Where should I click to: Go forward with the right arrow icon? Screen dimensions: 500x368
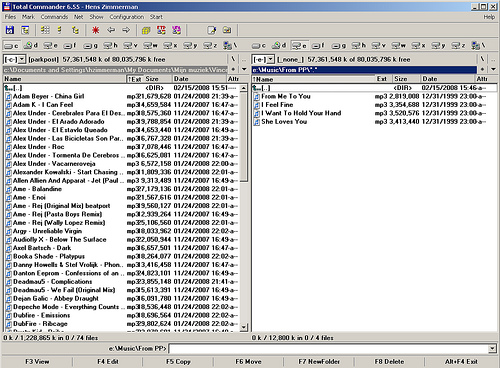(x=126, y=30)
